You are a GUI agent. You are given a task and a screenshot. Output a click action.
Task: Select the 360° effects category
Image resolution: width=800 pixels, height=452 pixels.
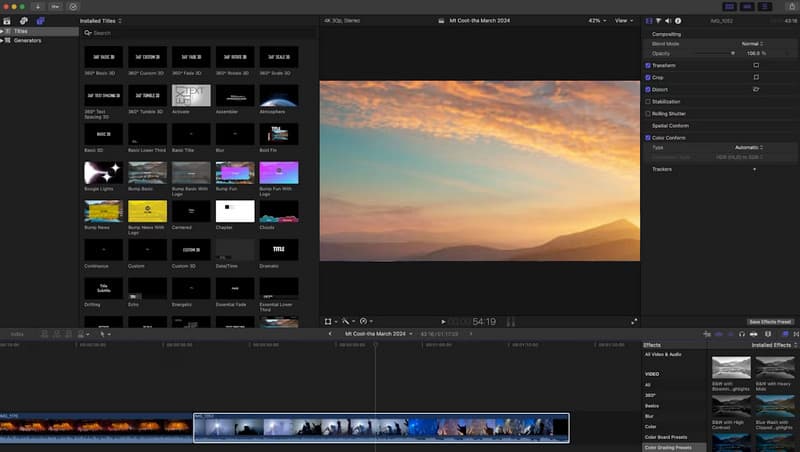[x=650, y=395]
